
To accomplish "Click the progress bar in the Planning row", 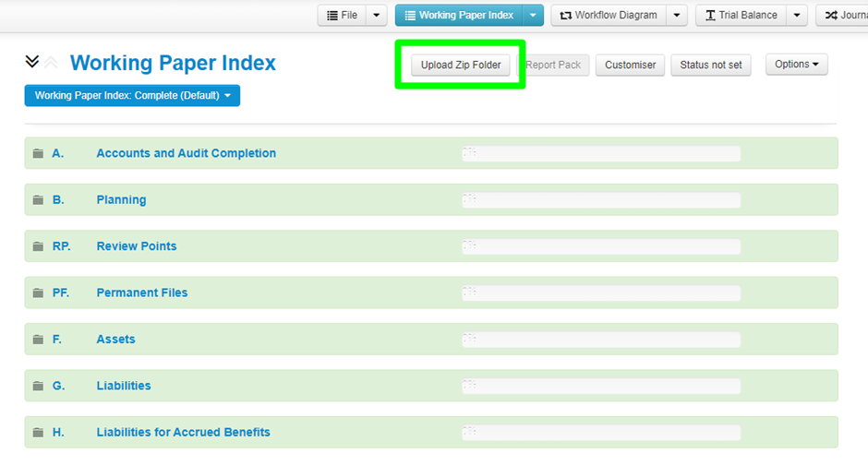I will 600,200.
